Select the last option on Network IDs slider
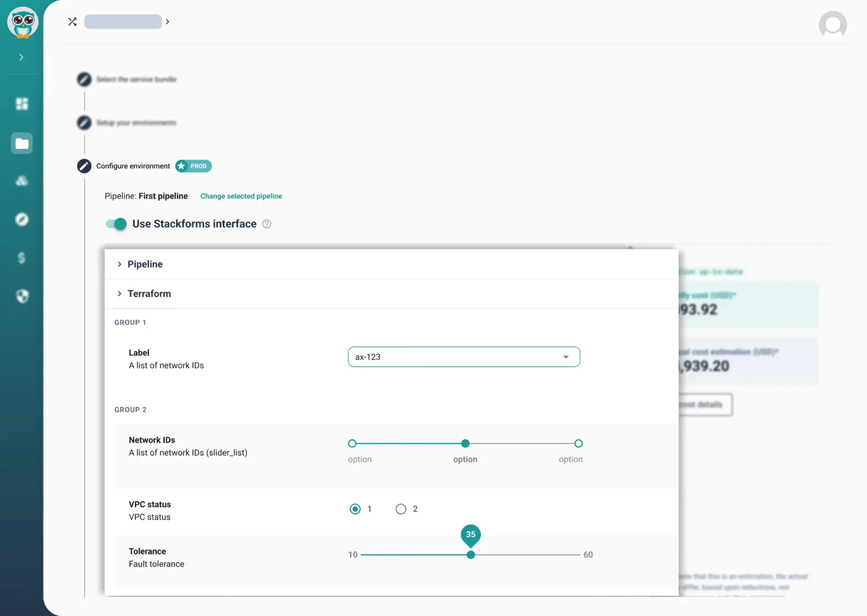 click(578, 444)
